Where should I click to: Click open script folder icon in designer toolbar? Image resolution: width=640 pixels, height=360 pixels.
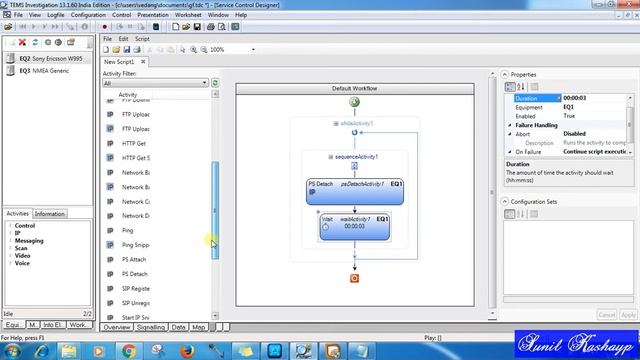coord(116,50)
